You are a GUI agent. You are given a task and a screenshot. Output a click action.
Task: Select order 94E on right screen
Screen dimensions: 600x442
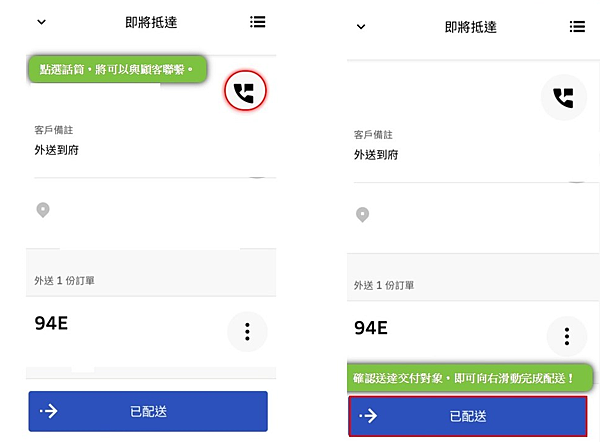371,328
